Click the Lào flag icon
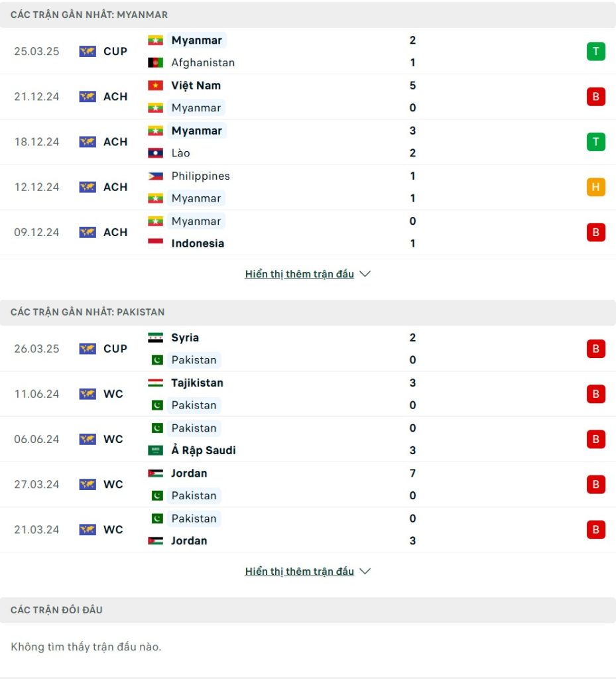Viewport: 616px width, 679px height. (155, 153)
